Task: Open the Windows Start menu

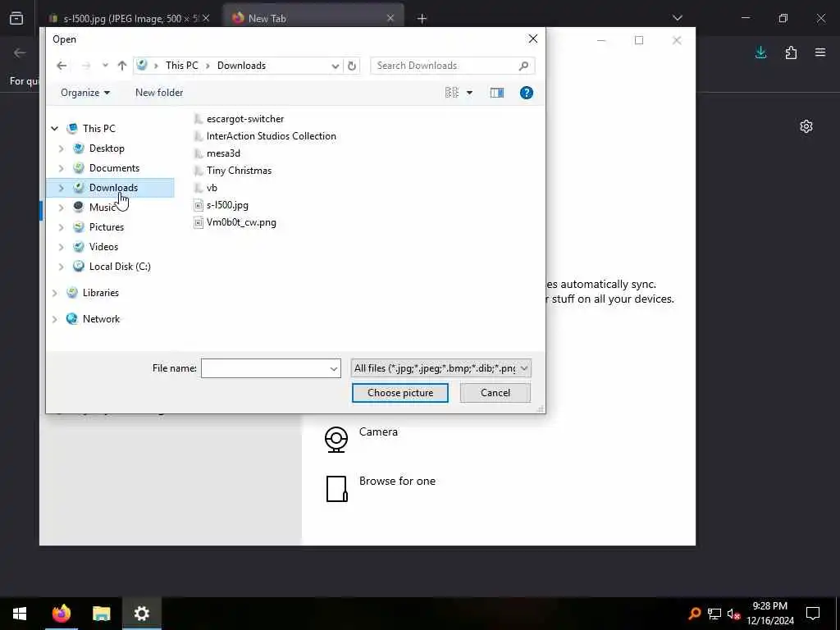Action: tap(20, 614)
